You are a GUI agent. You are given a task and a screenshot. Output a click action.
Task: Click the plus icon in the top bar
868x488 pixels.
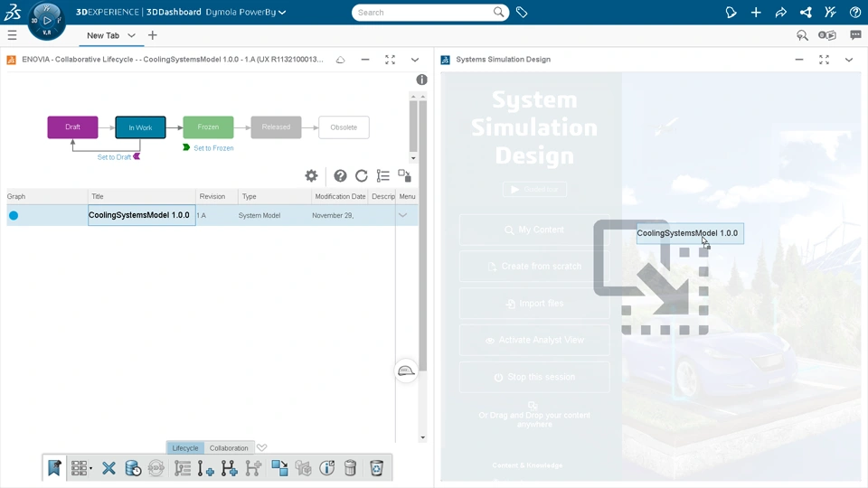pyautogui.click(x=756, y=12)
